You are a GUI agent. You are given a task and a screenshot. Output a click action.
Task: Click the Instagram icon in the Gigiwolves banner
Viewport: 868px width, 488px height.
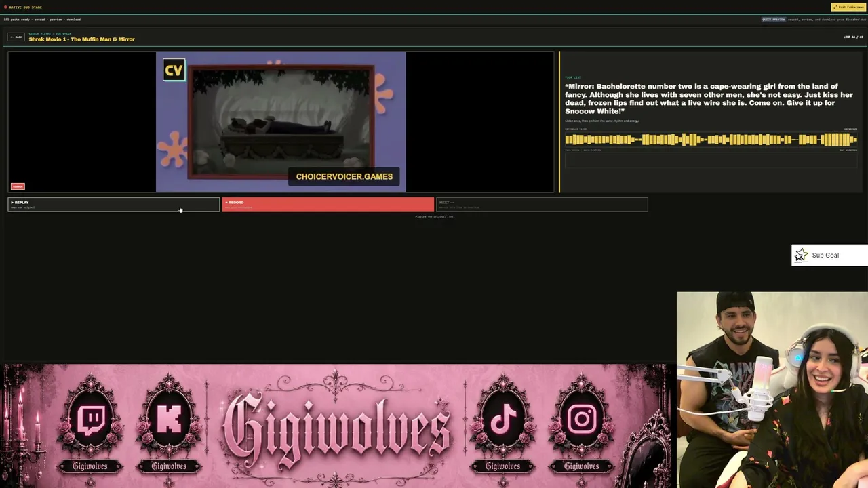click(x=582, y=419)
